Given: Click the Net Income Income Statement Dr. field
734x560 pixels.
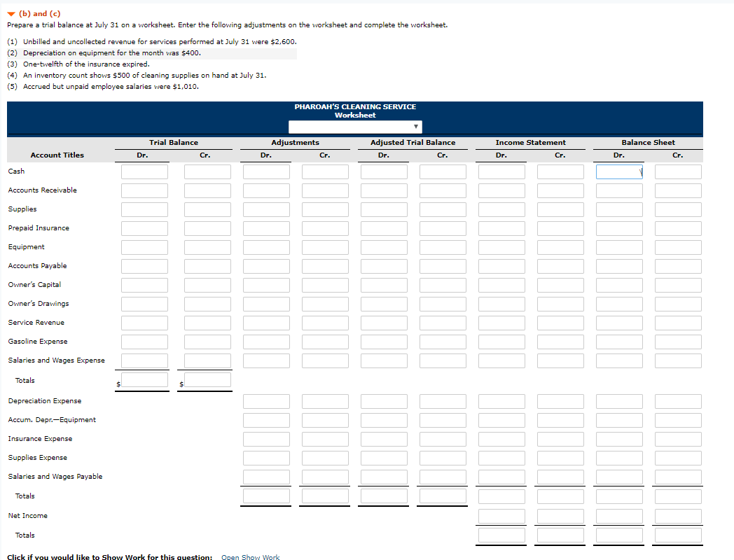Looking at the screenshot, I should (x=501, y=515).
